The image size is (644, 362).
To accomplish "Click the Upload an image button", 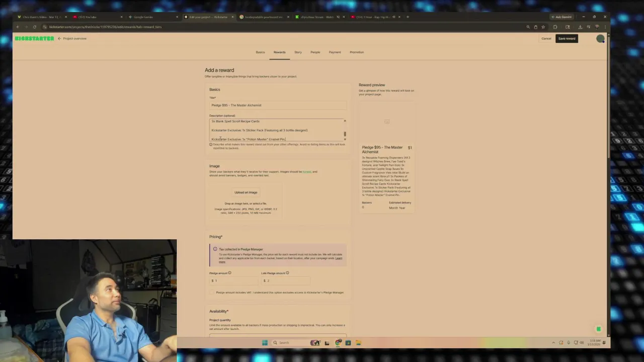I will (x=246, y=192).
